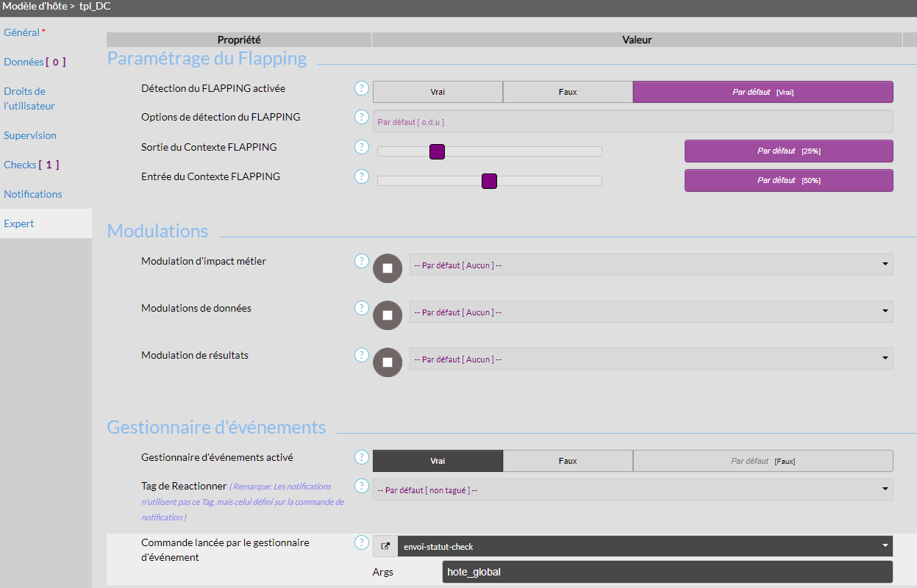Expand the Modulation d'impact métier dropdown

[651, 265]
